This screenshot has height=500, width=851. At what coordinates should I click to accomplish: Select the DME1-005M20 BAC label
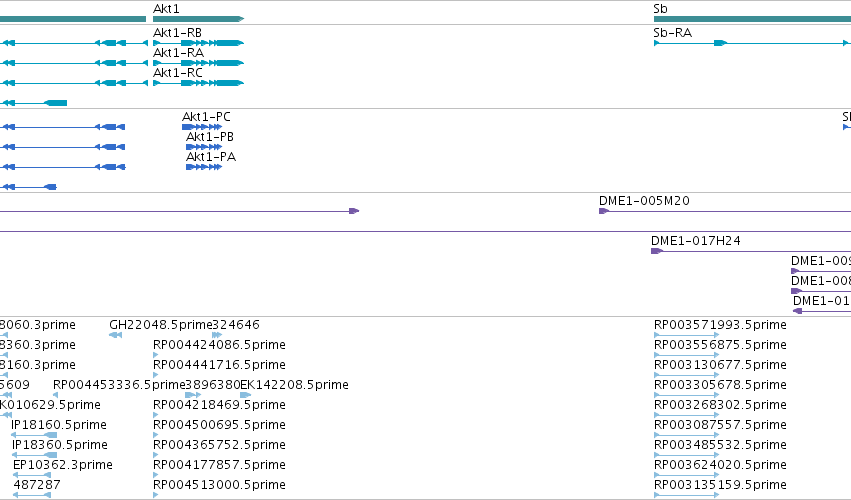tap(644, 201)
